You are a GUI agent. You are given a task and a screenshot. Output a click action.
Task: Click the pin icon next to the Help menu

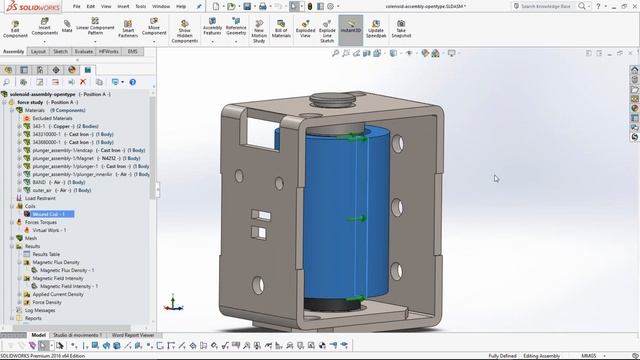point(199,6)
